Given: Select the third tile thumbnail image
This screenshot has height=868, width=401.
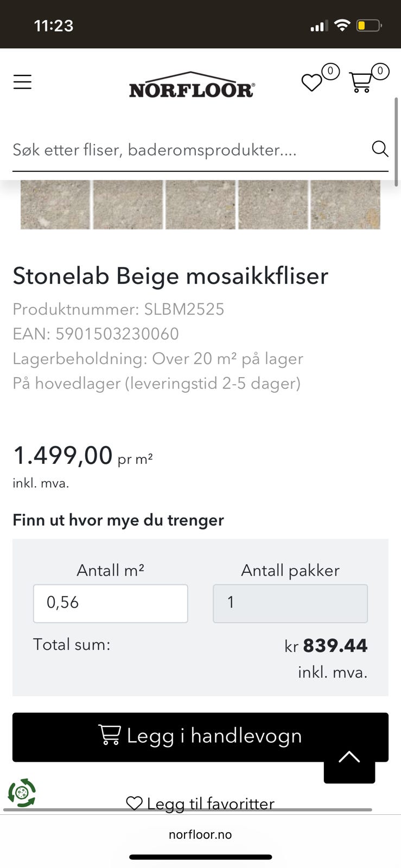Looking at the screenshot, I should (x=200, y=205).
